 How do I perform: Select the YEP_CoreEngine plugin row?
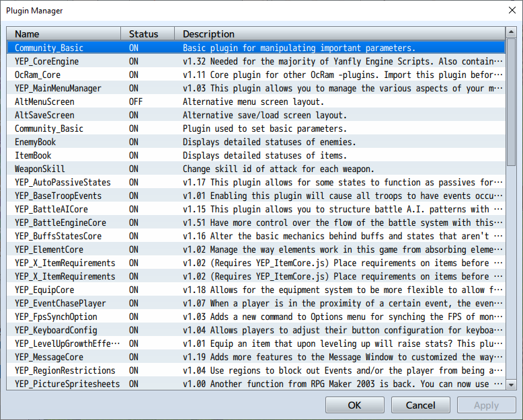[x=256, y=61]
